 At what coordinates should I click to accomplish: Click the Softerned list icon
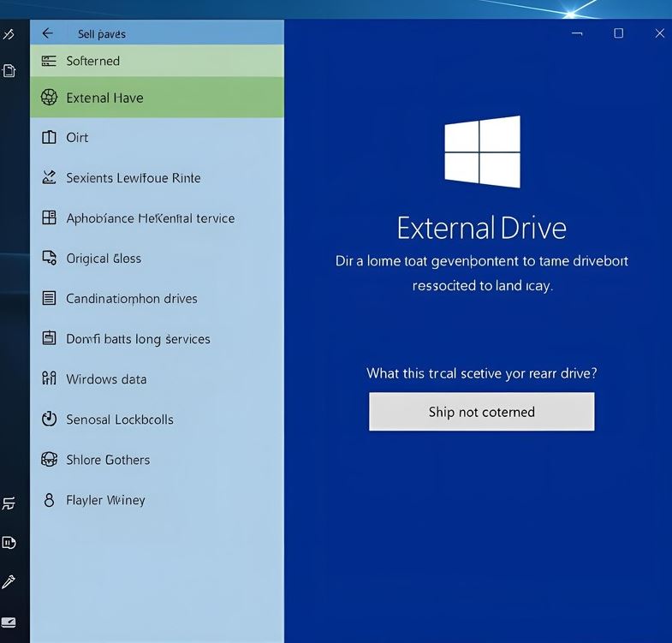pos(49,61)
